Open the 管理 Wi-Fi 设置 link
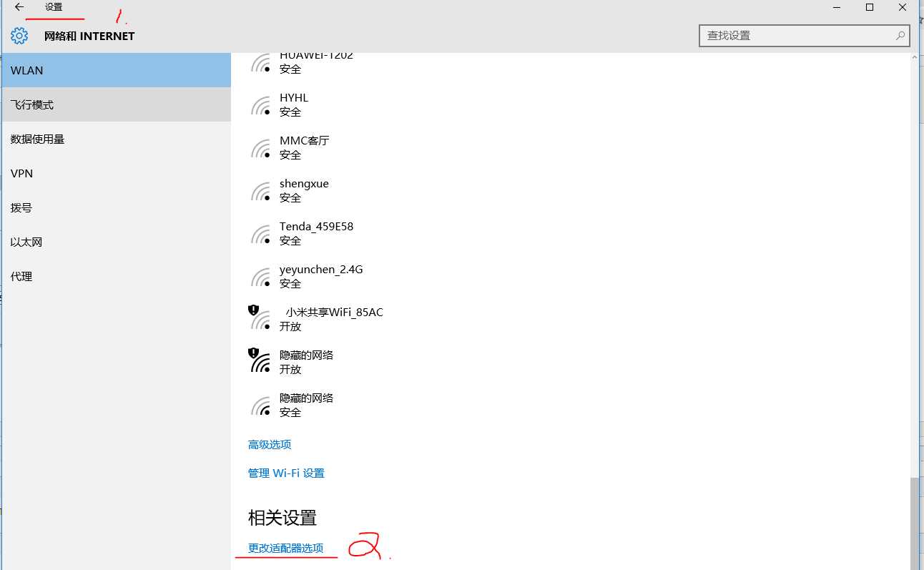 coord(286,473)
